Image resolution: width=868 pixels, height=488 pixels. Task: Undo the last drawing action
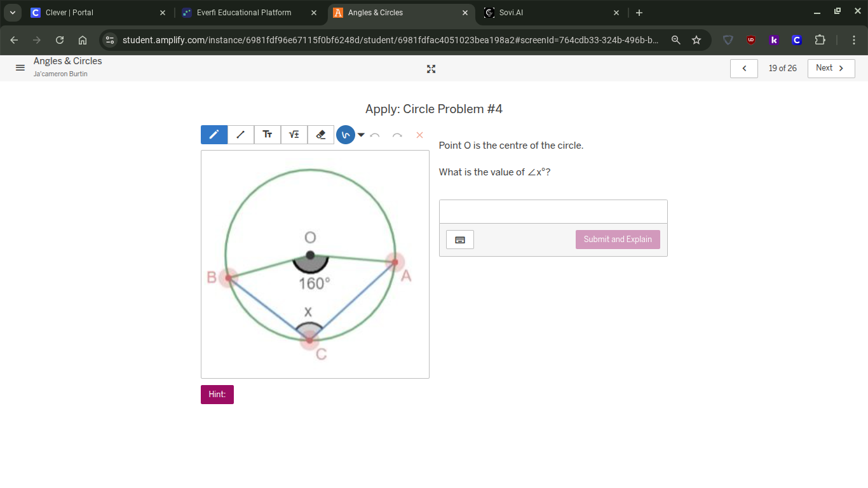click(375, 135)
